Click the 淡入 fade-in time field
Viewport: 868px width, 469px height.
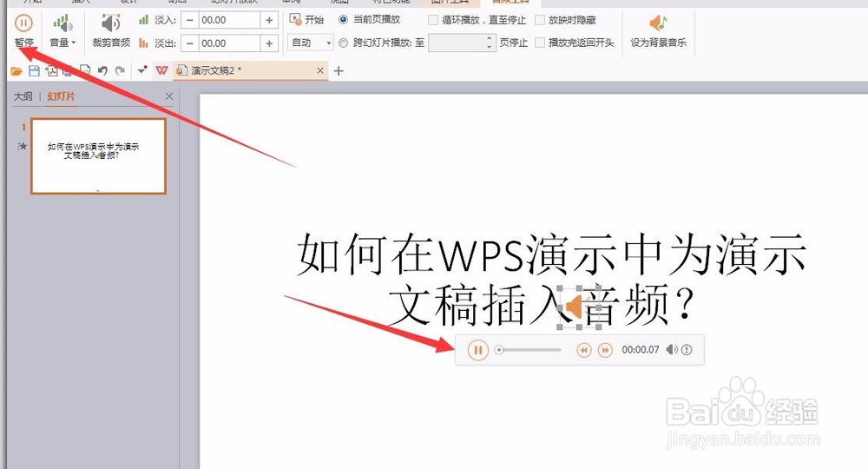[229, 20]
